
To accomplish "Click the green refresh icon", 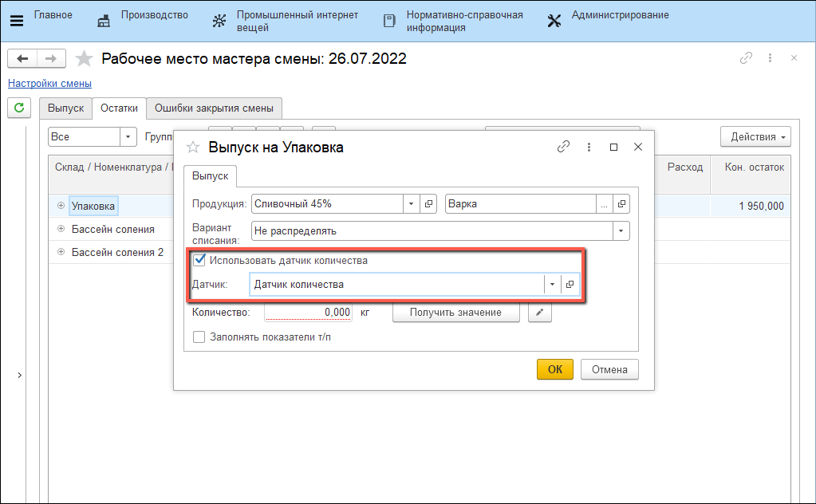I will [18, 108].
